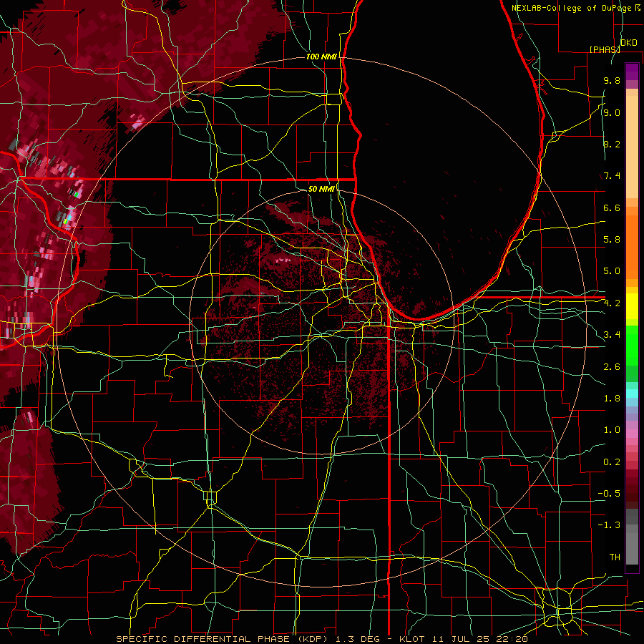Click the OKD label above the color bar

[x=629, y=43]
